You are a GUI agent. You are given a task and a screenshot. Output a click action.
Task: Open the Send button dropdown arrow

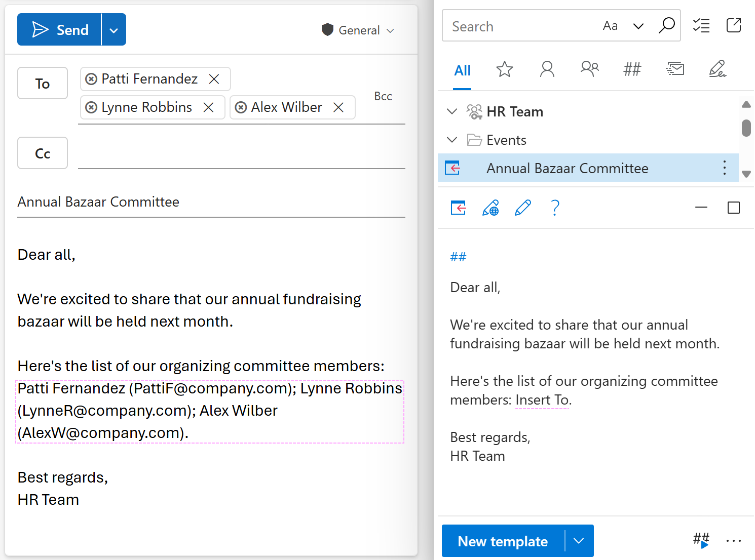[114, 29]
